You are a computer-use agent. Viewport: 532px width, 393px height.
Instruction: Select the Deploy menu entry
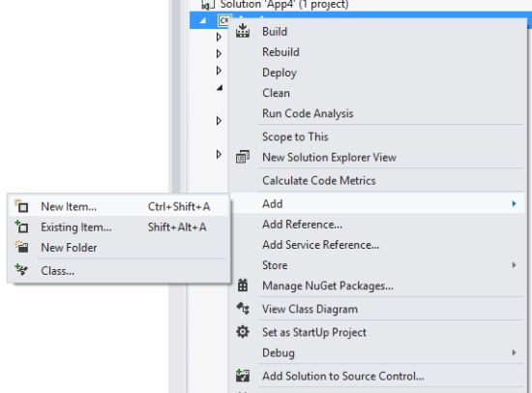tap(377, 73)
